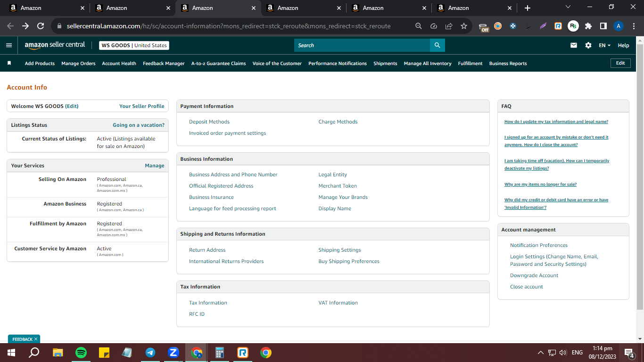644x362 pixels.
Task: Open Tax Information link
Action: click(208, 303)
